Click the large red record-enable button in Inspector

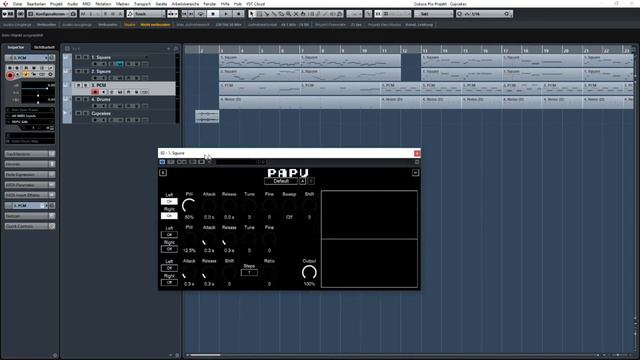10,75
